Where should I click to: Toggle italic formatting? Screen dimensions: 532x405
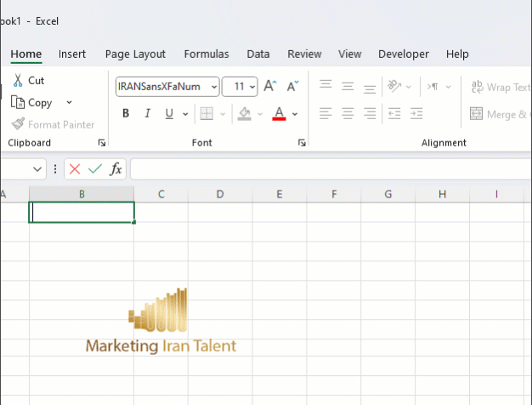(148, 113)
